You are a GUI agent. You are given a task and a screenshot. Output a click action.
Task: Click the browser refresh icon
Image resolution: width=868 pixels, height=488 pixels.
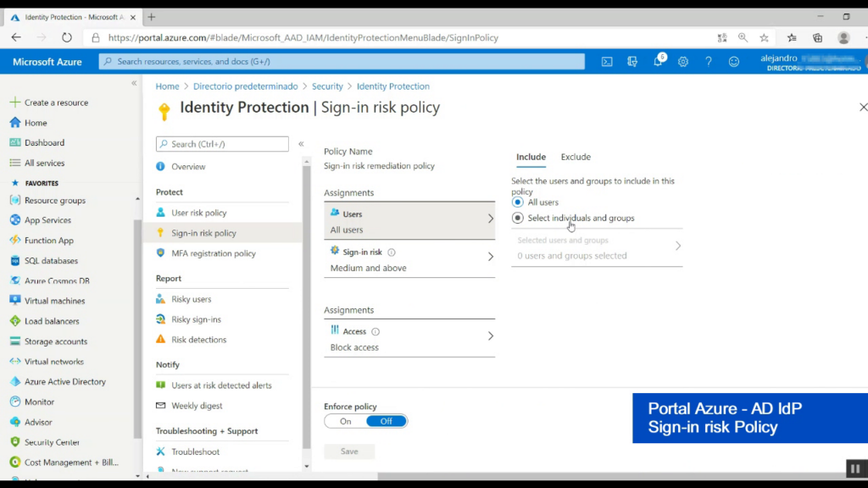66,37
